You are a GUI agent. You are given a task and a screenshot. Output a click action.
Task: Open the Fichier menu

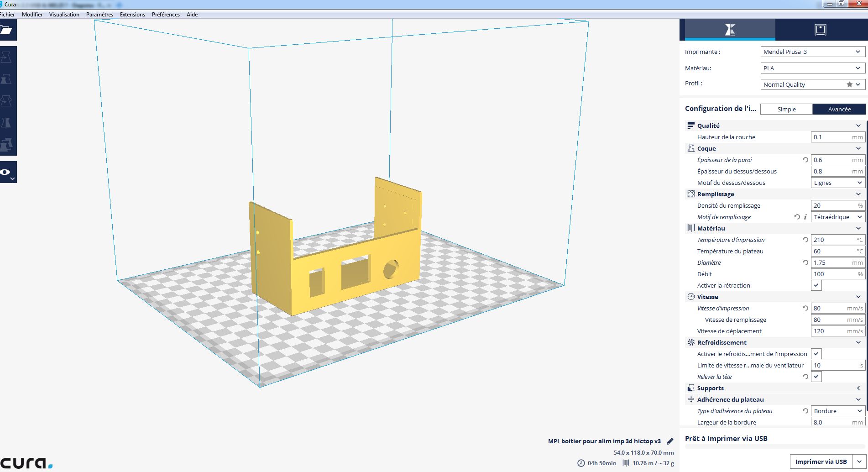click(7, 15)
